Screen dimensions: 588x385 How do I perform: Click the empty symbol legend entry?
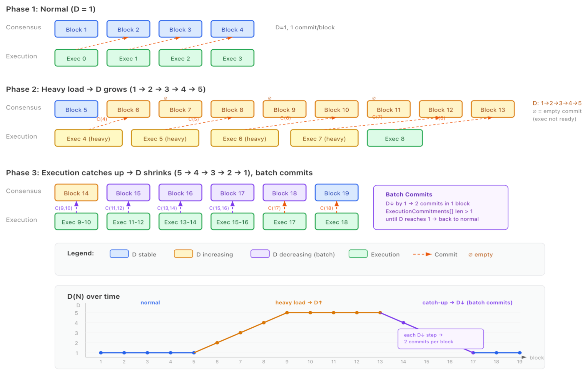pos(480,255)
